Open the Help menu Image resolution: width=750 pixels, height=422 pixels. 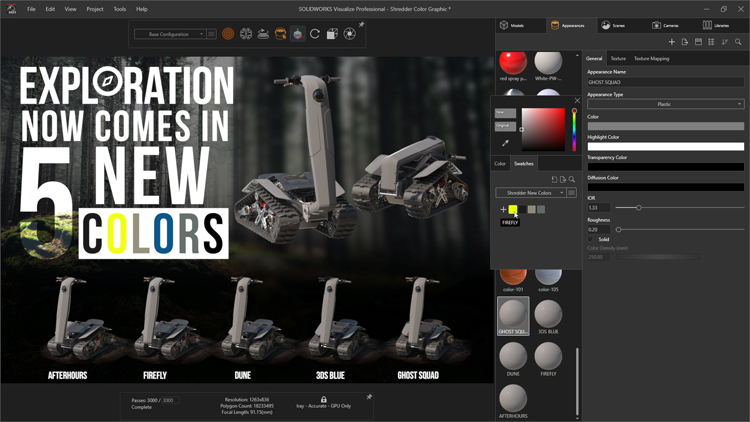(142, 9)
